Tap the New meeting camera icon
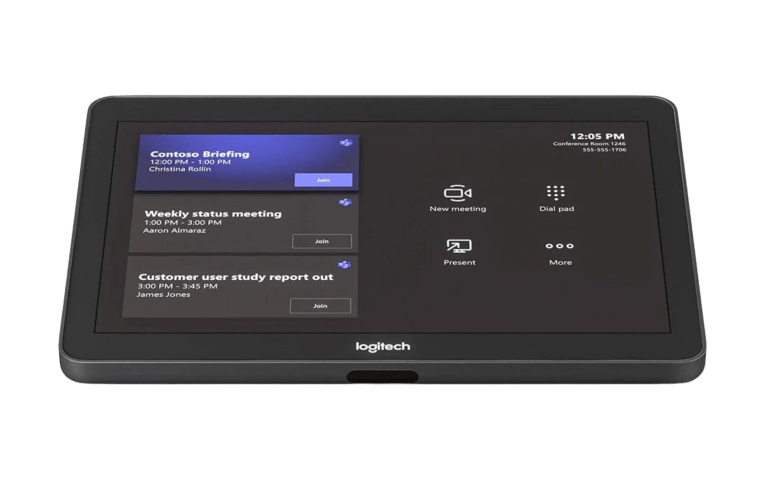This screenshot has width=768, height=494. [x=457, y=192]
